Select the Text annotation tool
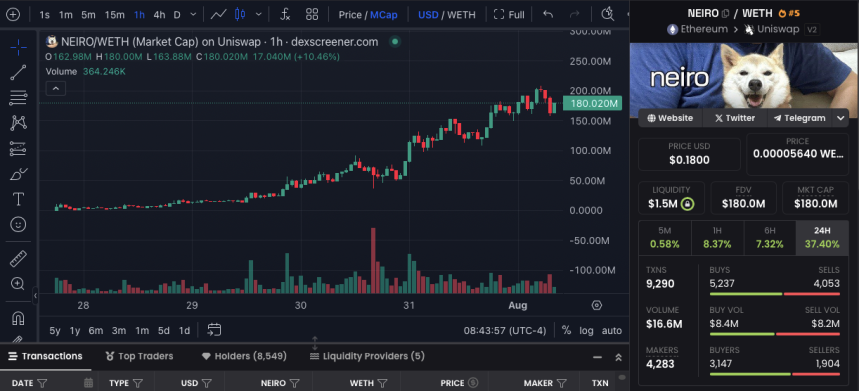 tap(18, 199)
